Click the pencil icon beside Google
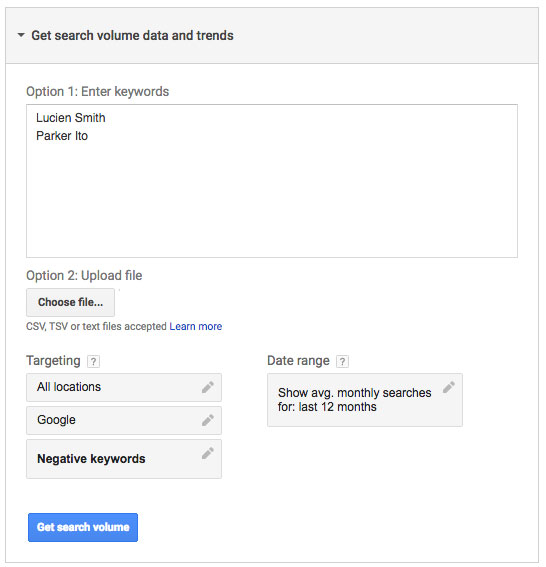The height and width of the screenshot is (567, 546). 208,420
